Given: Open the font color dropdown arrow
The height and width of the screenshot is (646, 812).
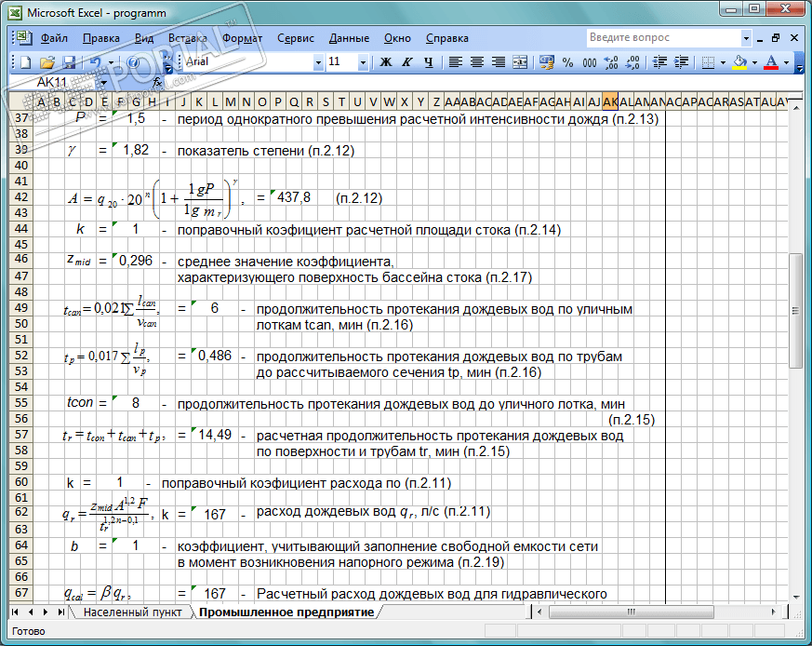Looking at the screenshot, I should [x=786, y=62].
